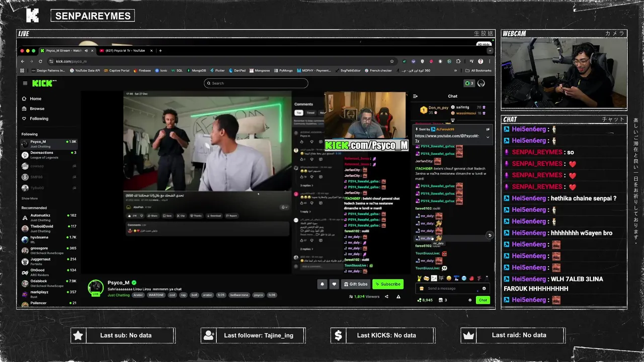The height and width of the screenshot is (362, 644).
Task: Open browser extensions puzzle icon
Action: (458, 61)
